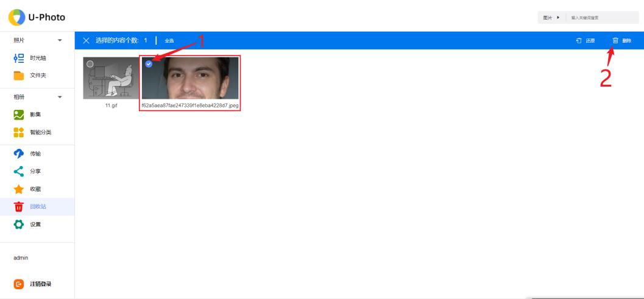
Task: Open the 分享 share icon
Action: [19, 171]
